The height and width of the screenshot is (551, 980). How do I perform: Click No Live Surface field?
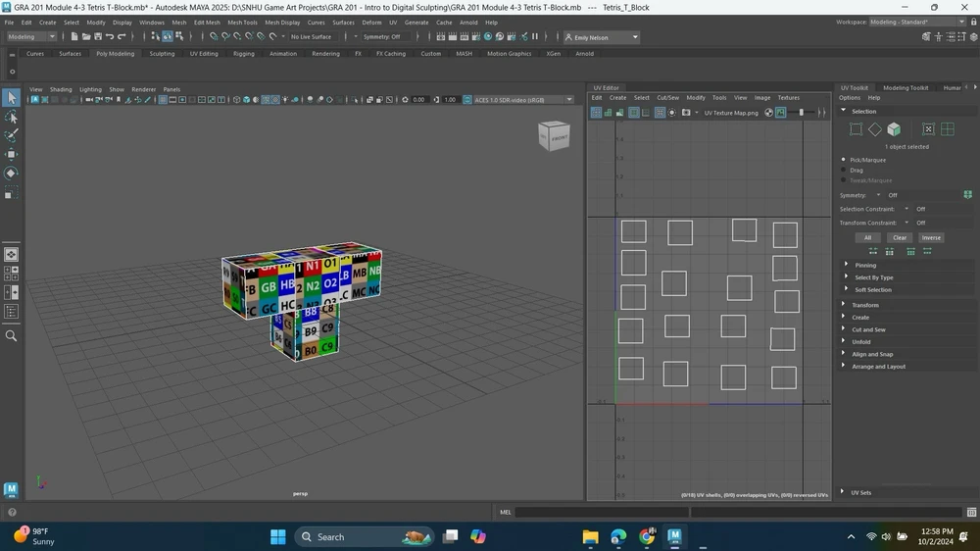(x=312, y=37)
